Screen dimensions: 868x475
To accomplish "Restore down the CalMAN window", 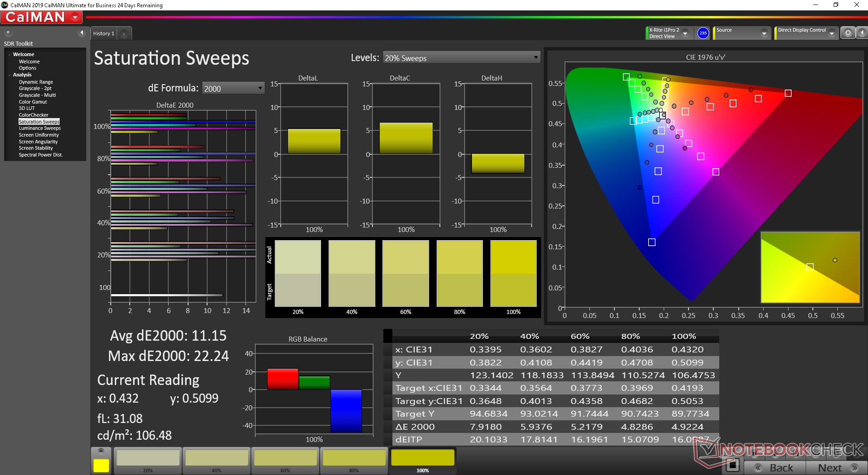I will 836,5.
